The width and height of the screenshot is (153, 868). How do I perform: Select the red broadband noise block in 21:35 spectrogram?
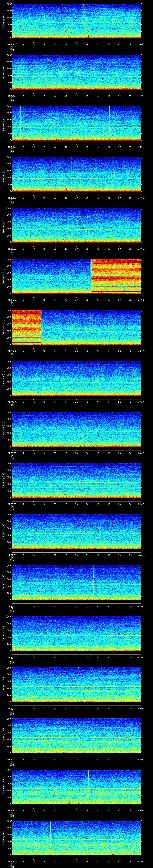(27, 327)
